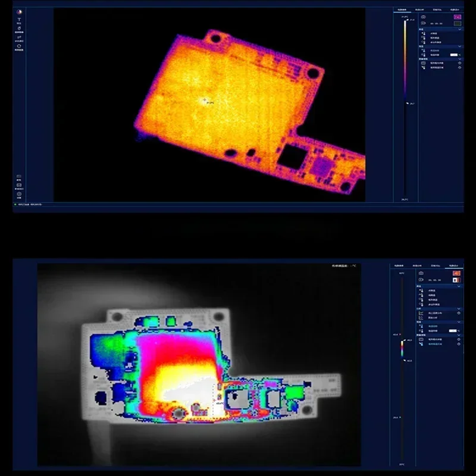Screen dimensions: 476x476
Task: Toggle eye beside line temperature chart row
Action: tap(459, 313)
